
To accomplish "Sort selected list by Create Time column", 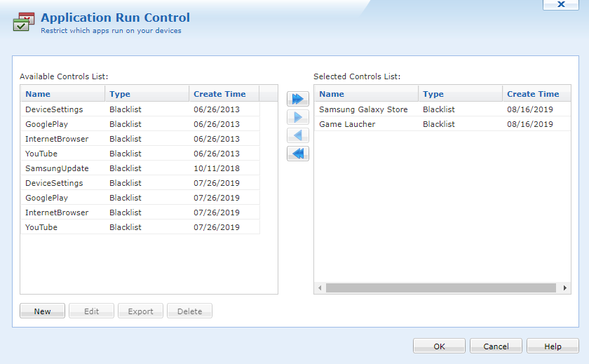I will point(536,94).
